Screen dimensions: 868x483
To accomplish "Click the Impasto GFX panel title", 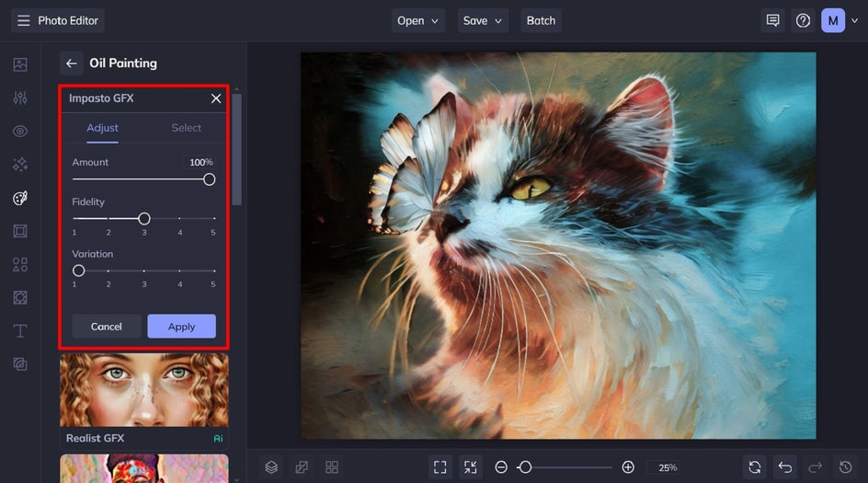I will (x=101, y=98).
